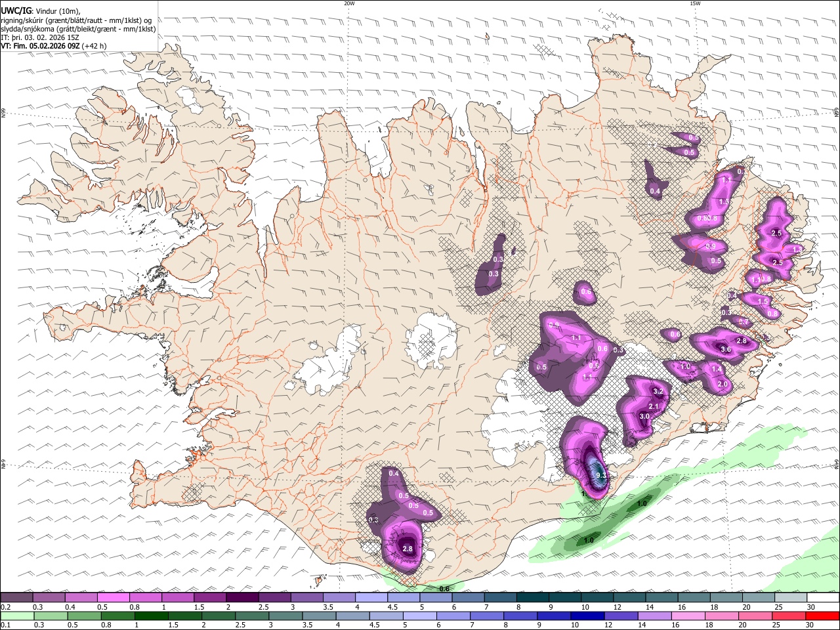Click the lavender swatch between 14 and 16, lower legend
This screenshot has height=630, width=840.
point(654,616)
